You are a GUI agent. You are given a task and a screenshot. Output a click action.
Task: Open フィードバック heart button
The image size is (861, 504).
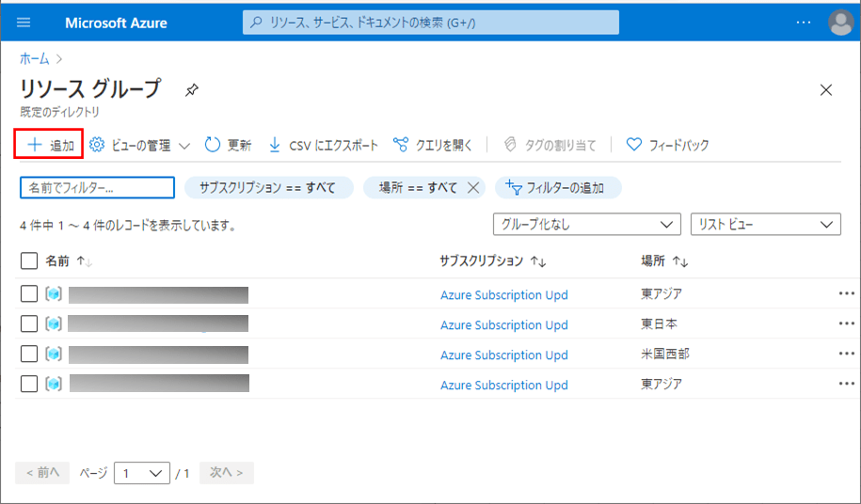point(667,145)
